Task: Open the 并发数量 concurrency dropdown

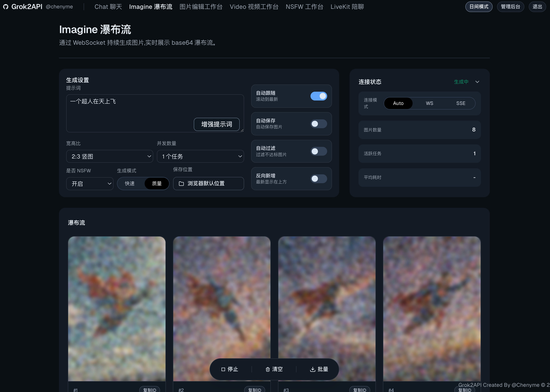Action: click(200, 156)
